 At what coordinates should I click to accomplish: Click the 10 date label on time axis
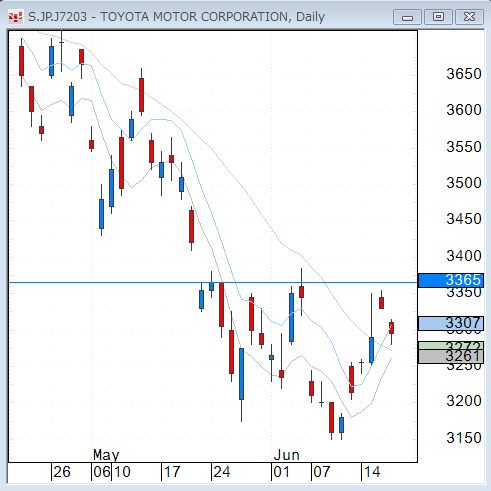coord(122,472)
